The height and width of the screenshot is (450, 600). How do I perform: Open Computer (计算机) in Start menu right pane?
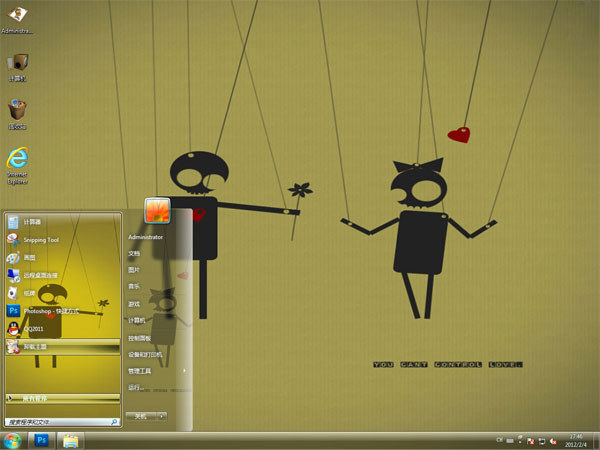point(137,320)
